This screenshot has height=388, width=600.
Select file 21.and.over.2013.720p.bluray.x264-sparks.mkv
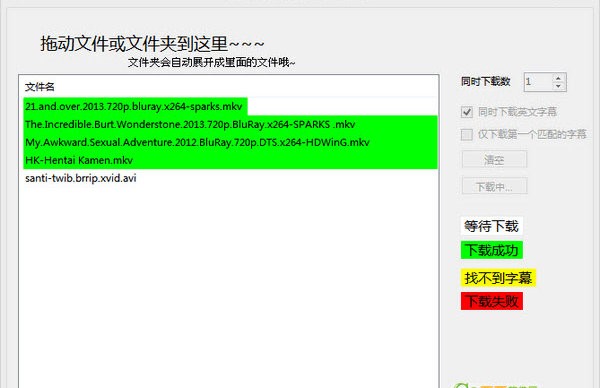[135, 106]
